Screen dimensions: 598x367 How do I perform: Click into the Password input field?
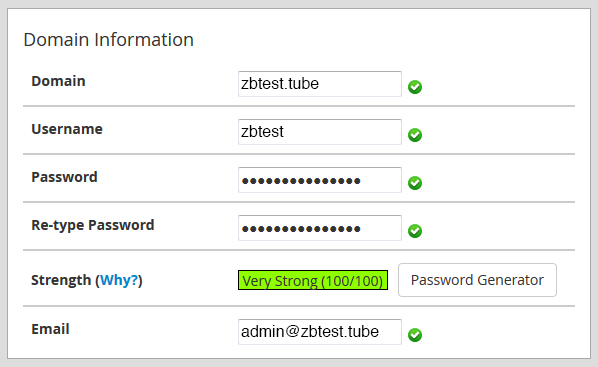(x=320, y=180)
